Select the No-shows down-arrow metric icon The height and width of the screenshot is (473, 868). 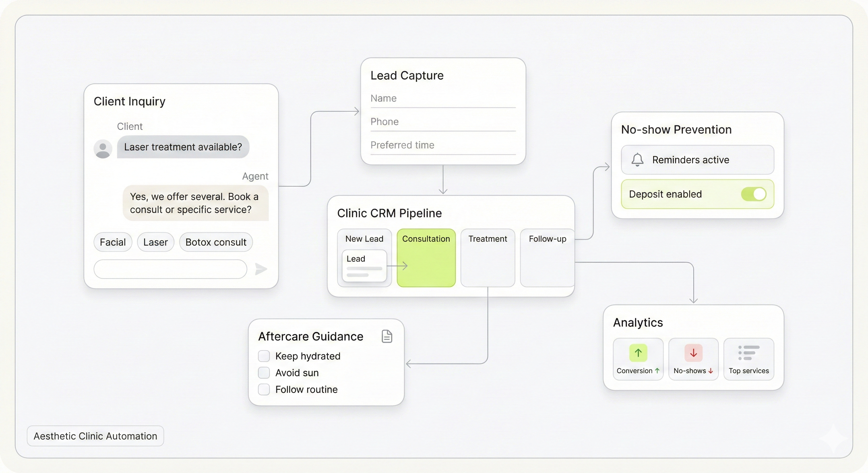(693, 354)
